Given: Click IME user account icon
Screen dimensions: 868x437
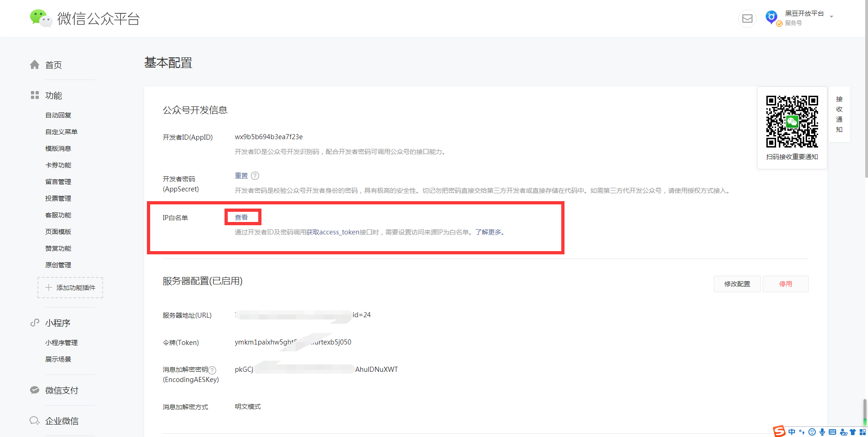Looking at the screenshot, I should coord(844,432).
